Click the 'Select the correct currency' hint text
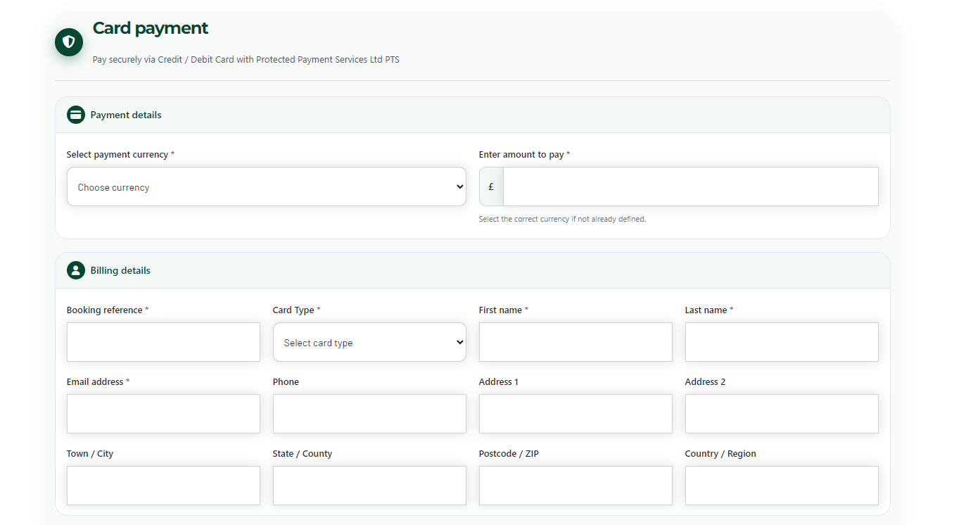 tap(562, 219)
